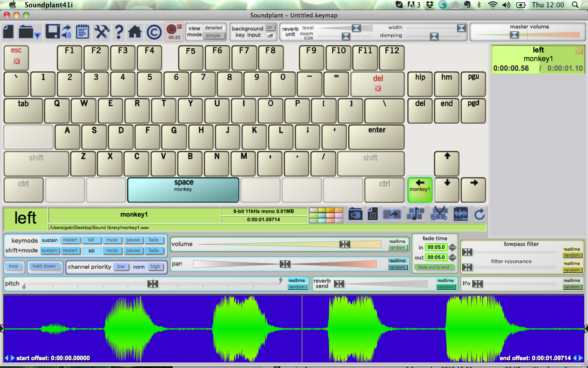Click the pan slider handle
This screenshot has height=368, width=588.
(285, 264)
